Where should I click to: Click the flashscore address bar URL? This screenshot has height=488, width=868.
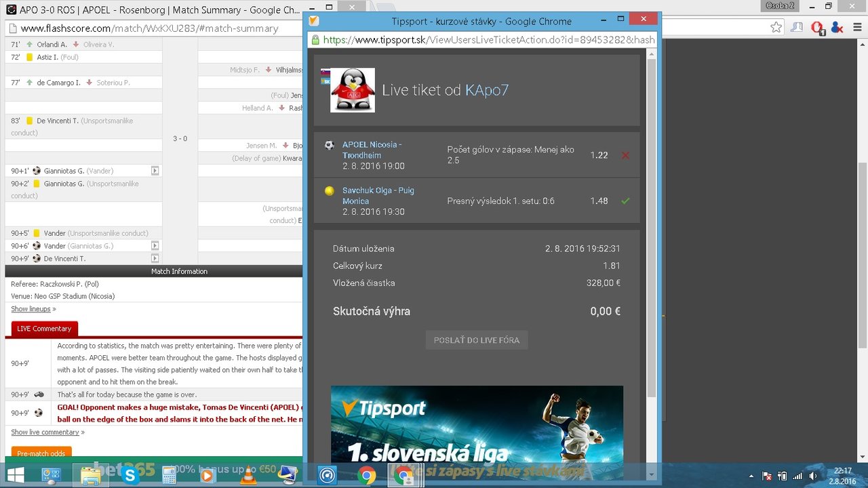[149, 28]
